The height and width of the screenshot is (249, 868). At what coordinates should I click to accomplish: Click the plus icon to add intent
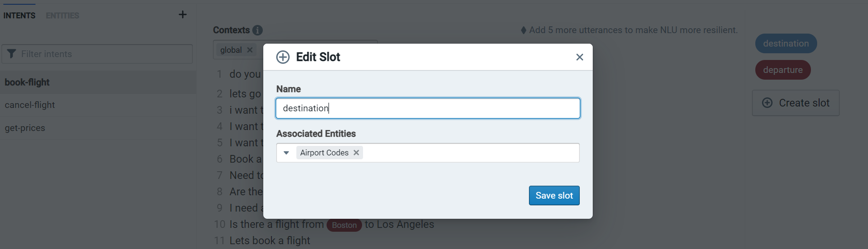[183, 14]
